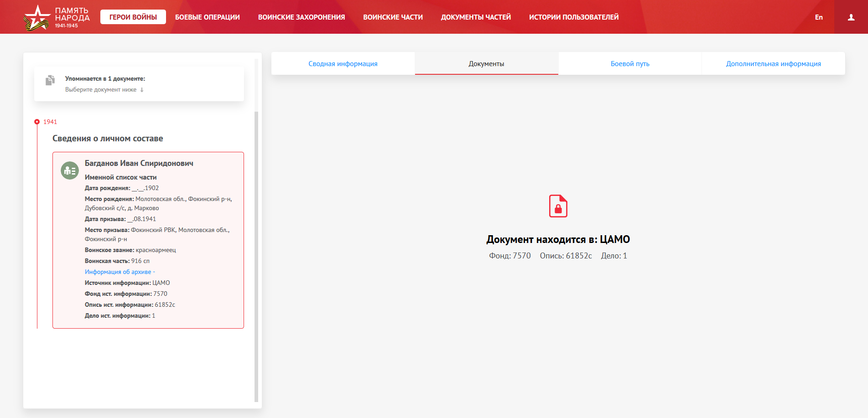Click Фонд ист. информации: 7570 line
This screenshot has width=868, height=418.
126,294
